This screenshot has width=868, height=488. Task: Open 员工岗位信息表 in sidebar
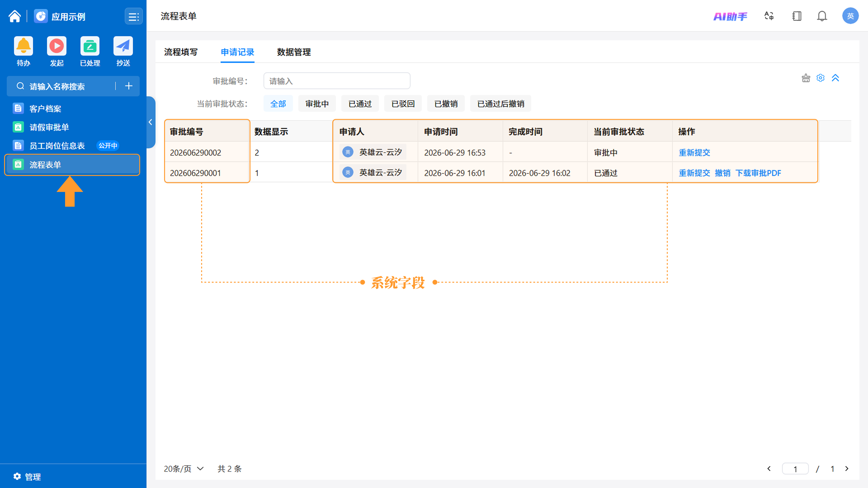point(57,146)
